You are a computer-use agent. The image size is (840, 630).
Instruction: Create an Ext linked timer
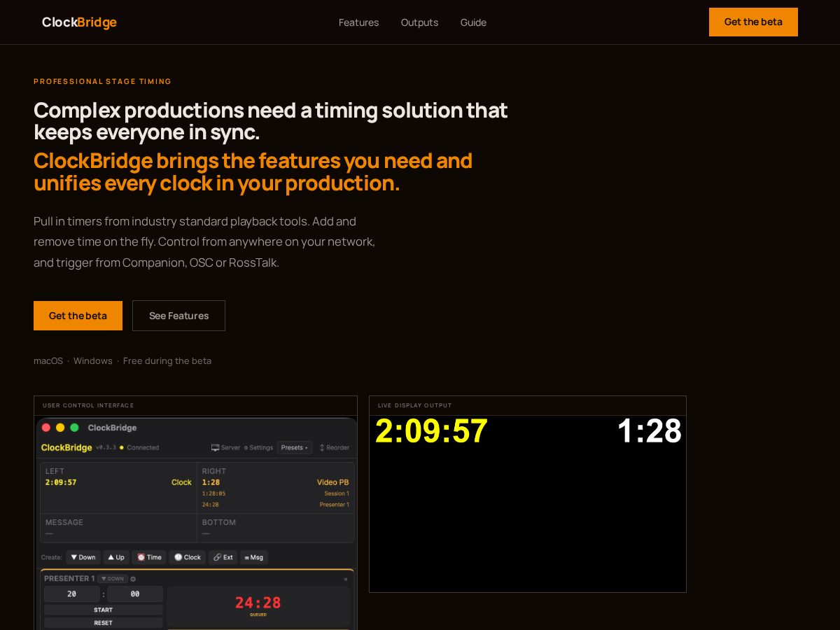click(x=223, y=557)
